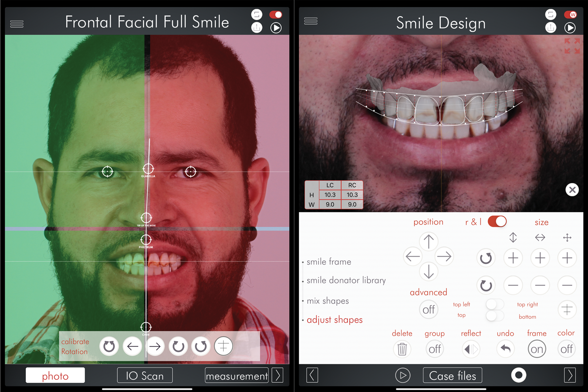
Task: Turn on the group toggle
Action: [x=435, y=349]
